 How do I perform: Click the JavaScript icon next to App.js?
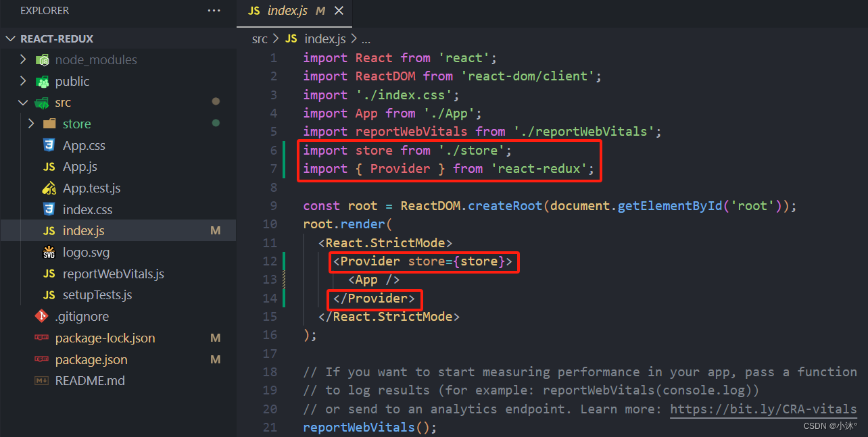[x=47, y=166]
